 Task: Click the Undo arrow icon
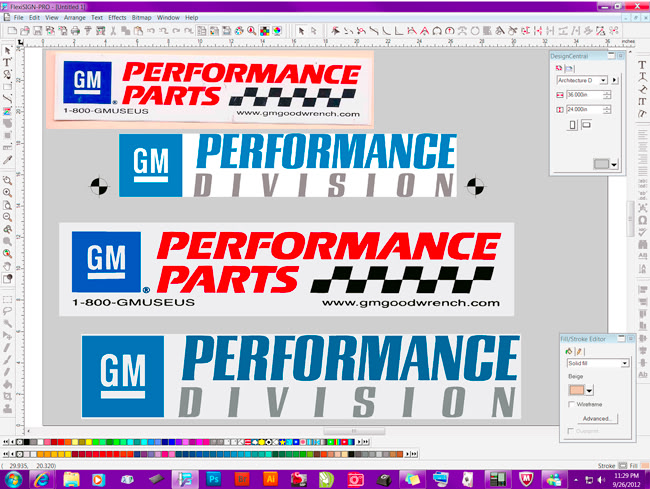click(x=150, y=31)
